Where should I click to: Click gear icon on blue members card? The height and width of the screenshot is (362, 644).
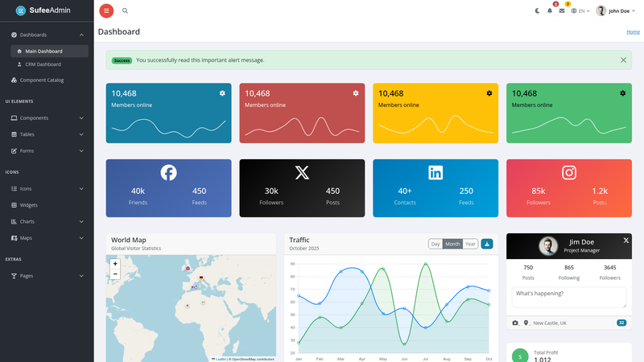tap(222, 93)
